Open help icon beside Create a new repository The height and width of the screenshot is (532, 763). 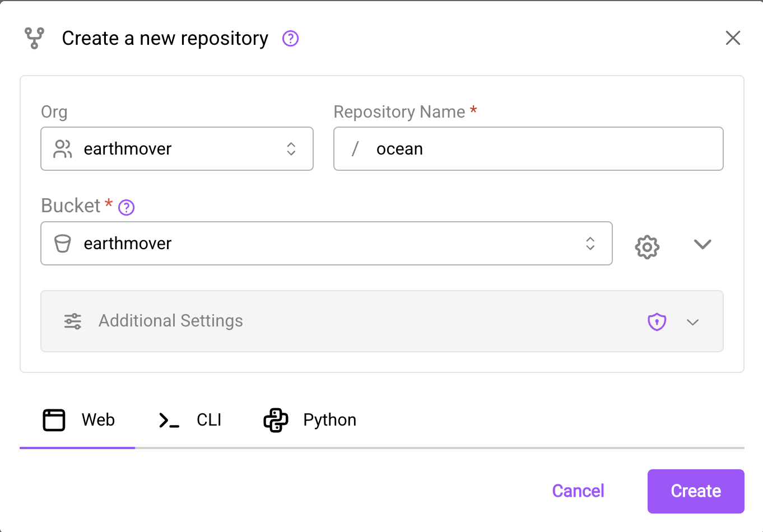coord(290,39)
